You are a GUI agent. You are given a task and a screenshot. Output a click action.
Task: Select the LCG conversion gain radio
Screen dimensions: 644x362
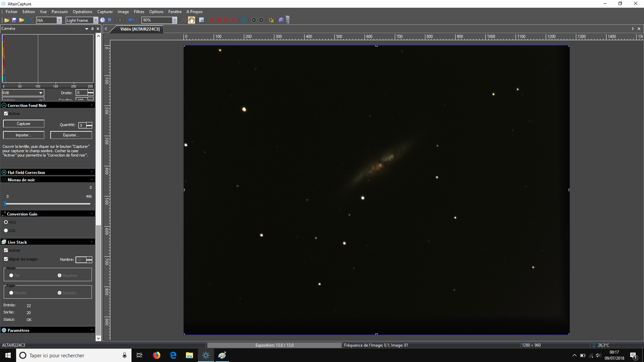6,231
